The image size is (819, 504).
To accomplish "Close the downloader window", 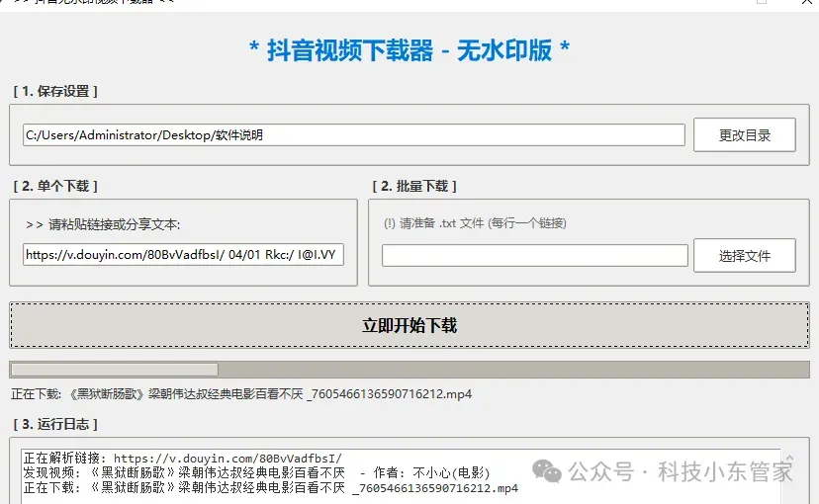I will tap(806, 2).
